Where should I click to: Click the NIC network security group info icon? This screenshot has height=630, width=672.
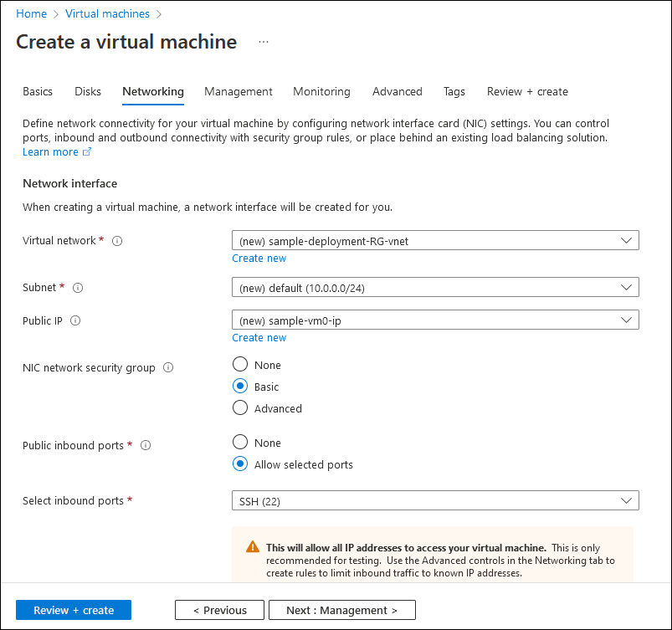168,367
